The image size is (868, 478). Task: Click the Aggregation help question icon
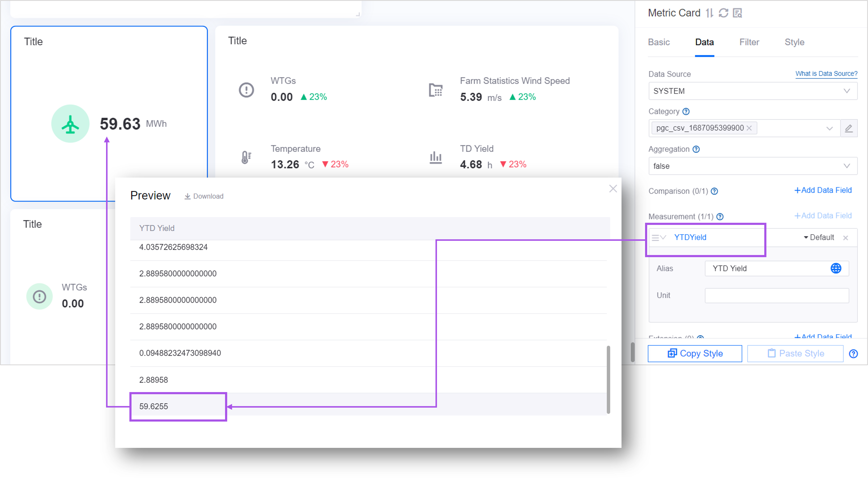click(x=696, y=149)
